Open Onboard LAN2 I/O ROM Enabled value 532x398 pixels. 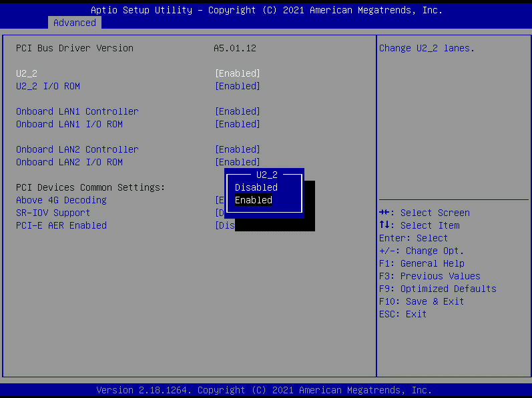pyautogui.click(x=238, y=162)
